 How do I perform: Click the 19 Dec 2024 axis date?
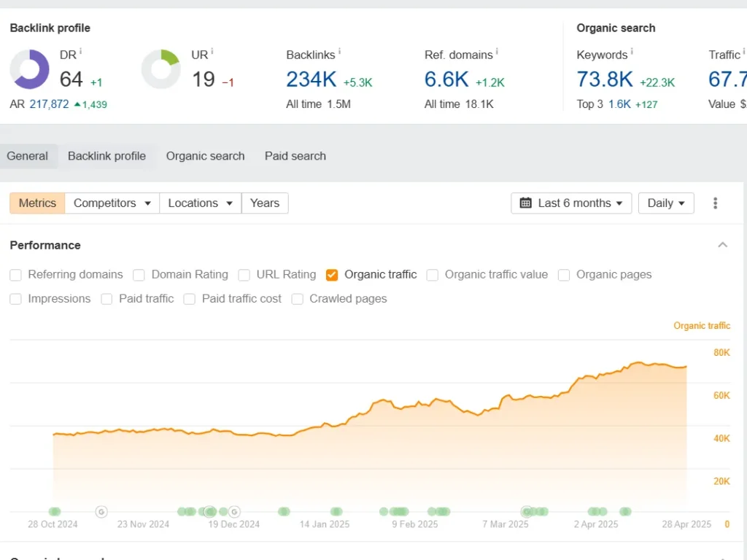(x=234, y=524)
